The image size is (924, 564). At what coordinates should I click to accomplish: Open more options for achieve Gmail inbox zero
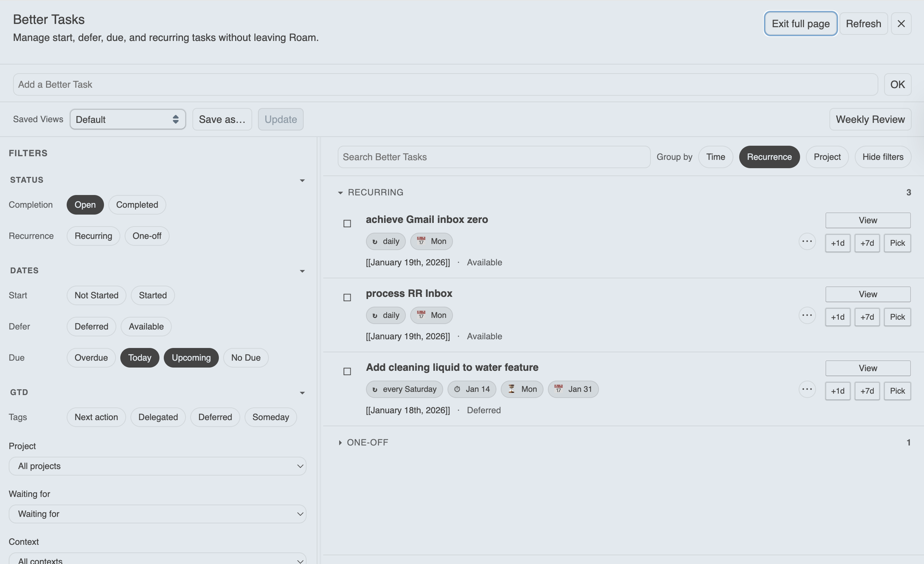coord(807,241)
